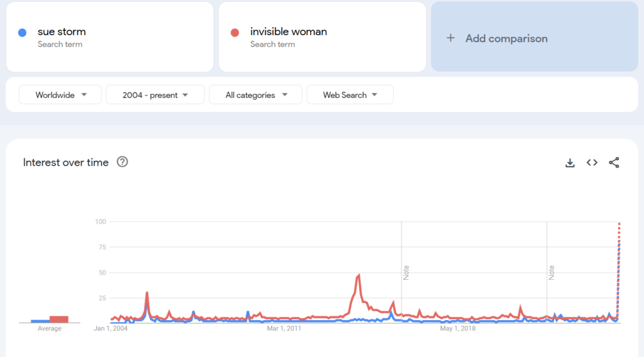Expand the All categories dropdown
The image size is (644, 357).
pos(255,95)
